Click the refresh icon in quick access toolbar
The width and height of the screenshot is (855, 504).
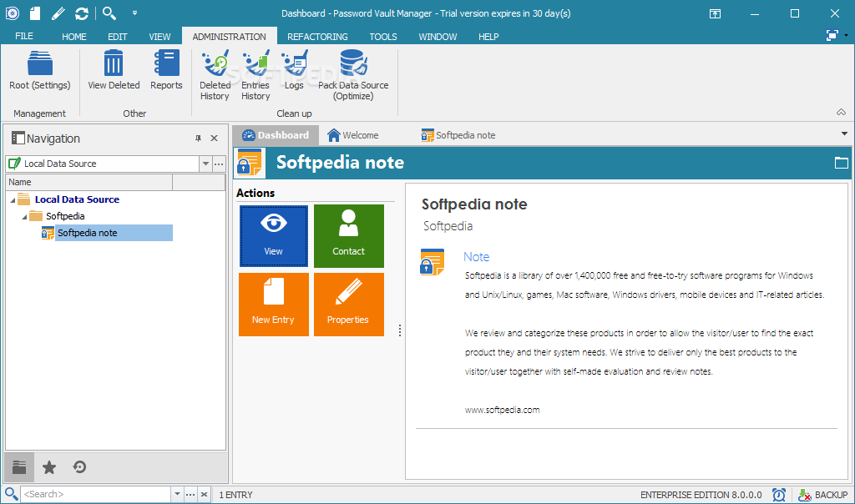(82, 13)
